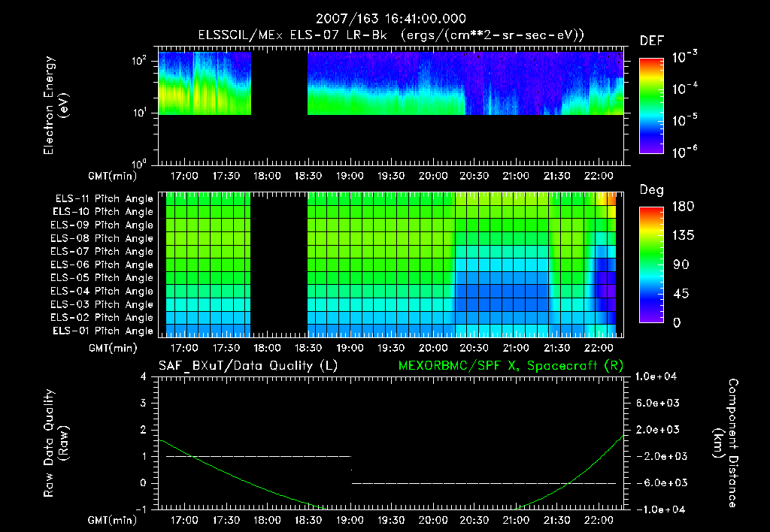Click GMT(min) label under the pitch angle plot

click(x=113, y=348)
